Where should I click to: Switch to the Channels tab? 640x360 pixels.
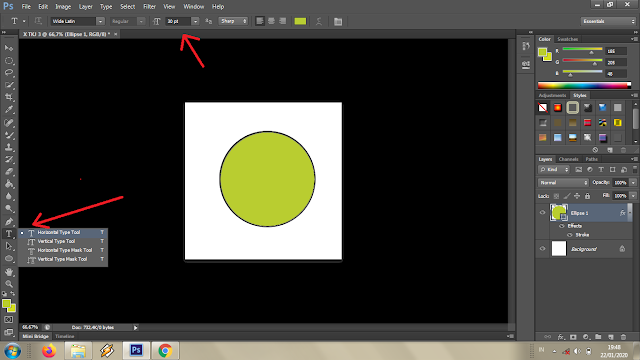(x=569, y=159)
